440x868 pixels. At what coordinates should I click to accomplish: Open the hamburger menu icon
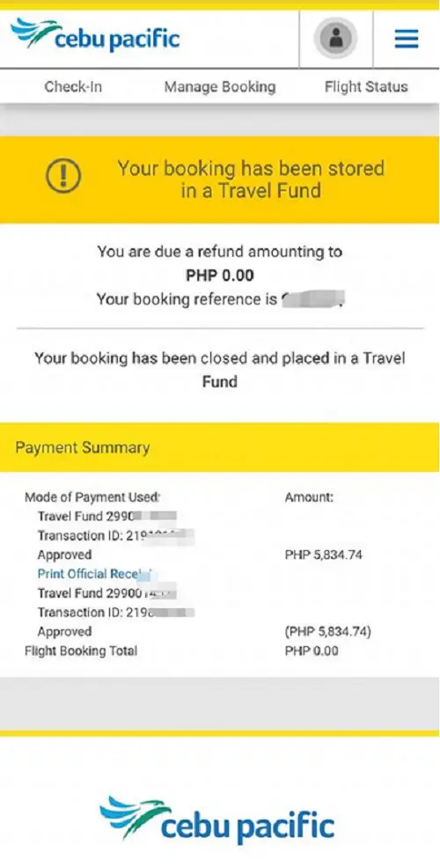tap(407, 39)
